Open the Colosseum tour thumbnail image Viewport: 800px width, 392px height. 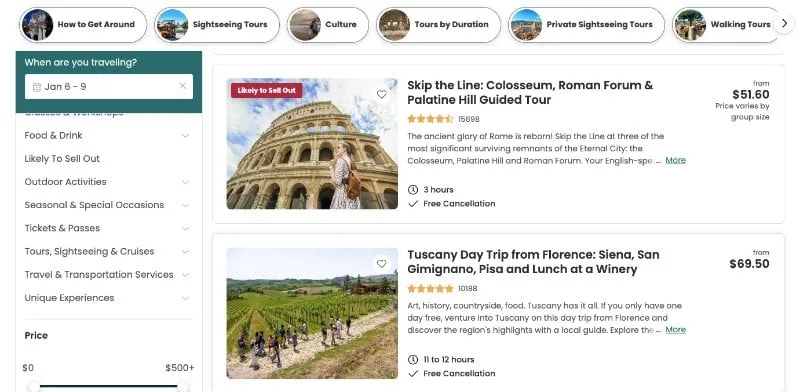click(x=312, y=143)
